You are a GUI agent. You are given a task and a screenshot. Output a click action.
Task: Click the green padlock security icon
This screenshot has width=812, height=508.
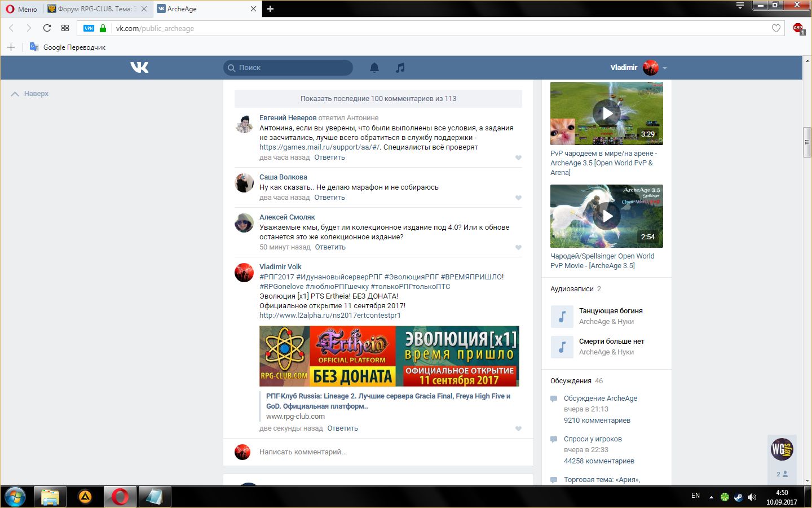tap(103, 28)
